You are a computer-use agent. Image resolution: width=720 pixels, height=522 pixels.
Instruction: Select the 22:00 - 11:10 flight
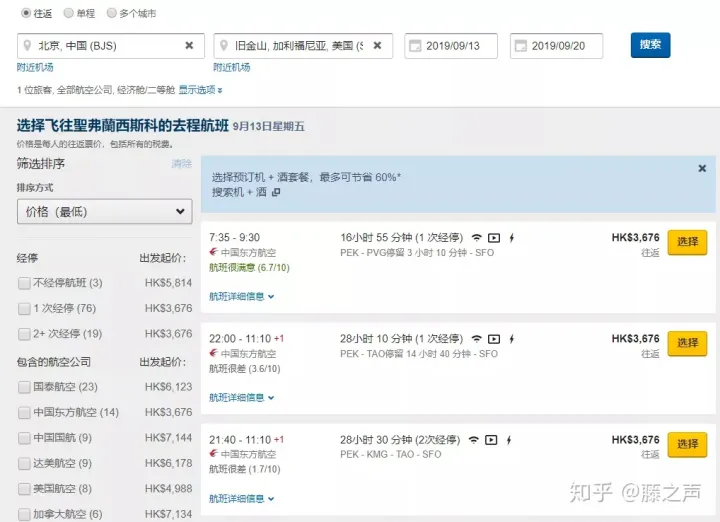(x=687, y=343)
